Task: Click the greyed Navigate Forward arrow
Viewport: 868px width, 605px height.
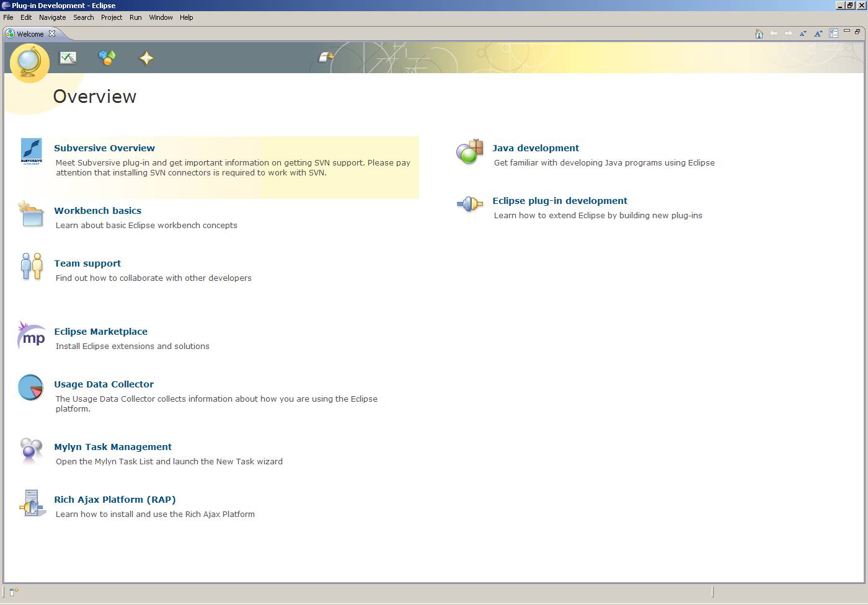Action: [x=789, y=33]
